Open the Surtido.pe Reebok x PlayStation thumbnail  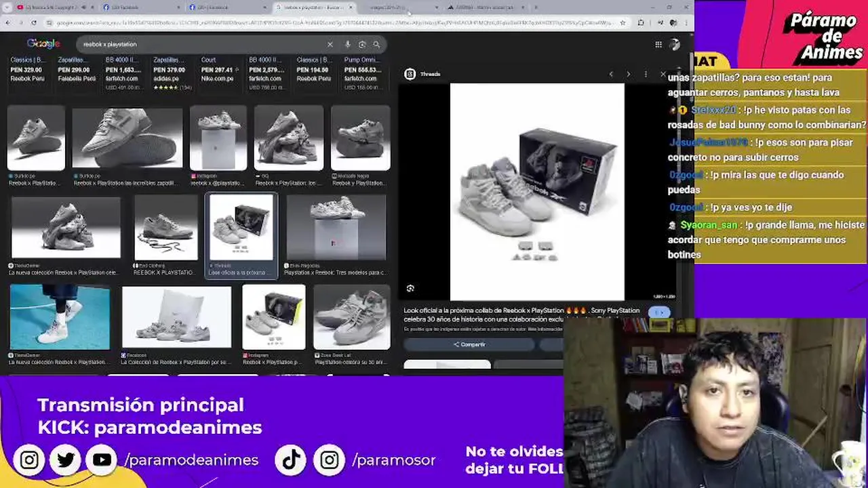pyautogui.click(x=36, y=138)
